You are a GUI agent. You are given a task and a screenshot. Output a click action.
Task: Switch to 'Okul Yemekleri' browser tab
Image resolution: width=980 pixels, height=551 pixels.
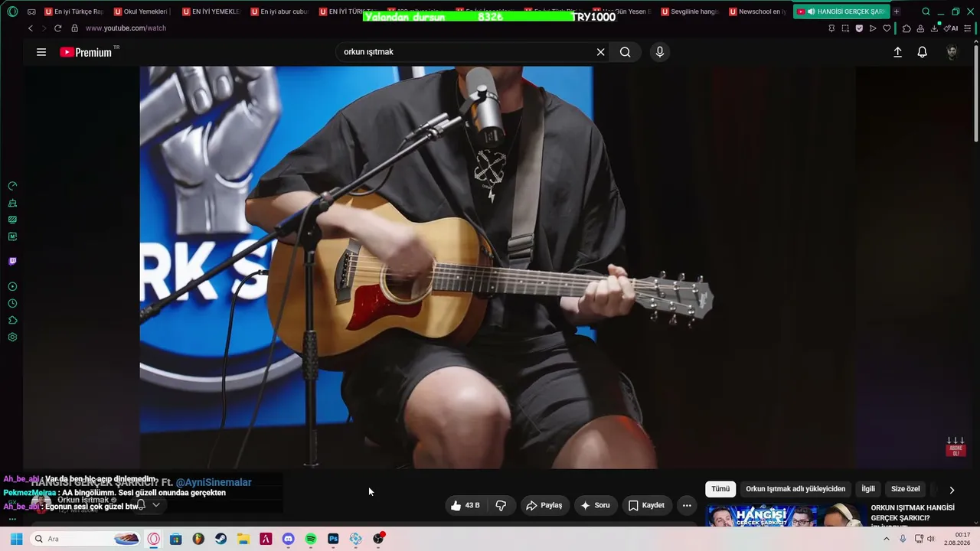pos(142,11)
